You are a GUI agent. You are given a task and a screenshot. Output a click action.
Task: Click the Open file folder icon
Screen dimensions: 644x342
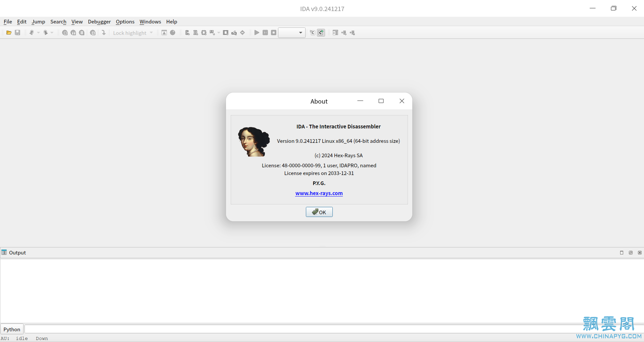[9, 33]
